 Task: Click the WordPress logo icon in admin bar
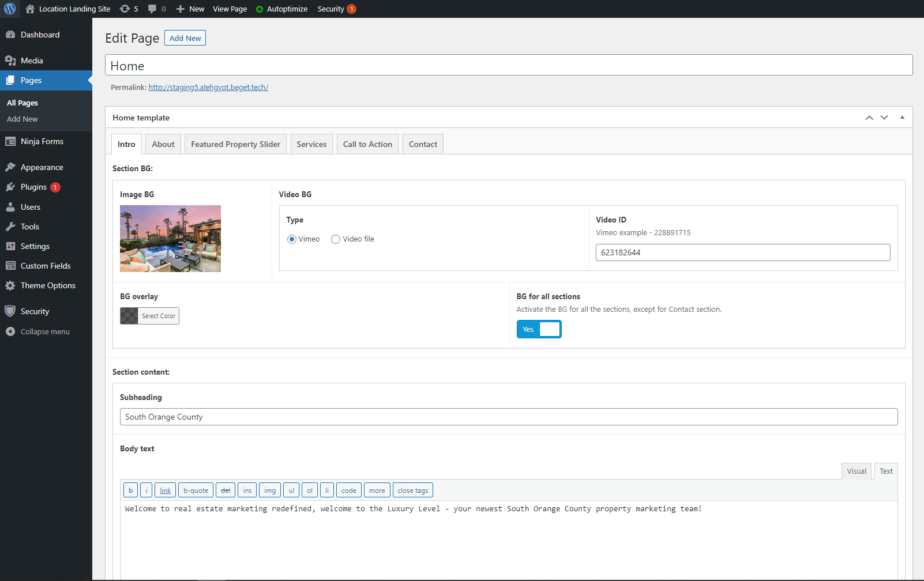tap(10, 9)
